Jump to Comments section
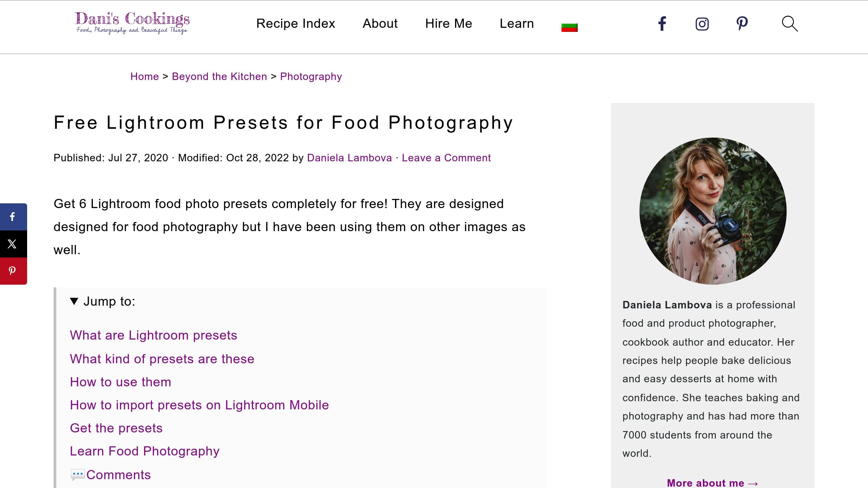 point(111,475)
